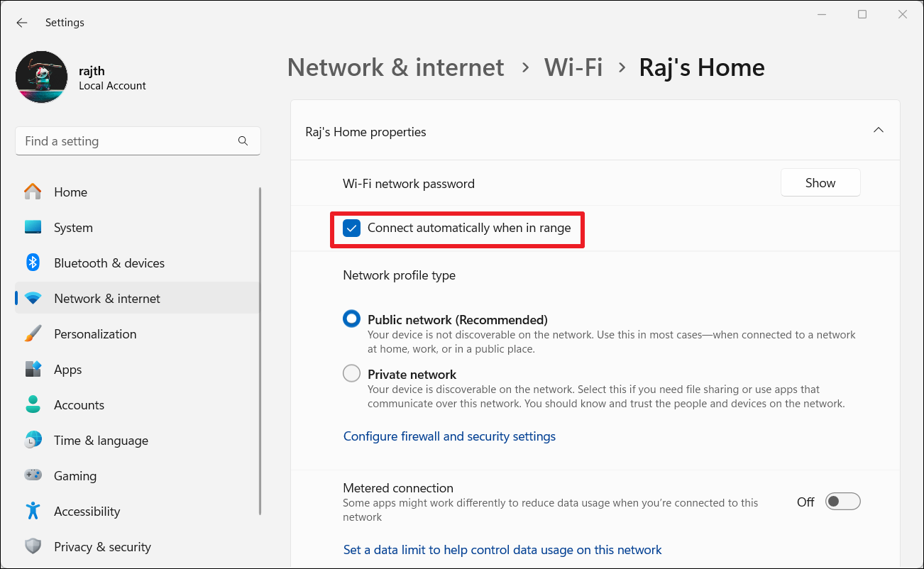924x569 pixels.
Task: Open Privacy & security via the shield icon
Action: coord(33,547)
